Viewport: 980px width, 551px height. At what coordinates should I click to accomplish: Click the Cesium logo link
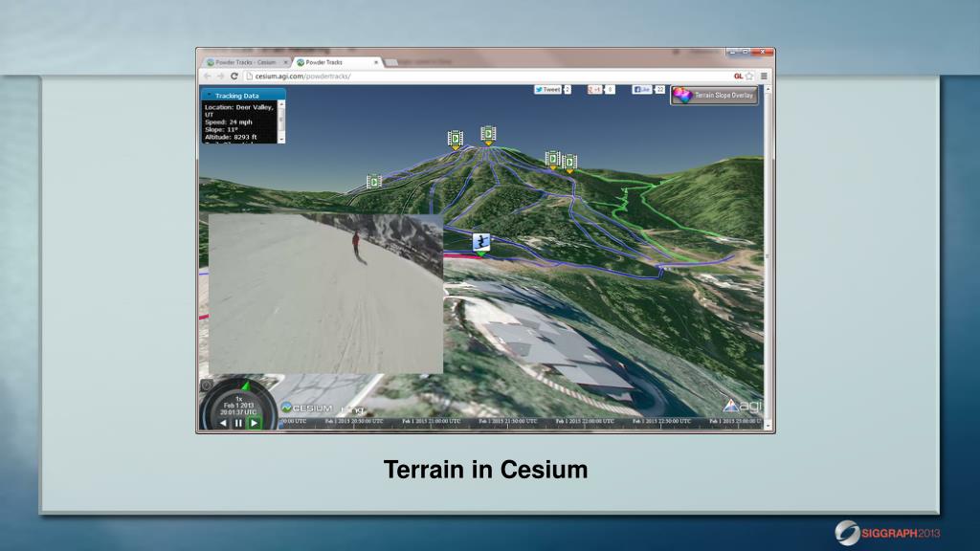[x=307, y=408]
